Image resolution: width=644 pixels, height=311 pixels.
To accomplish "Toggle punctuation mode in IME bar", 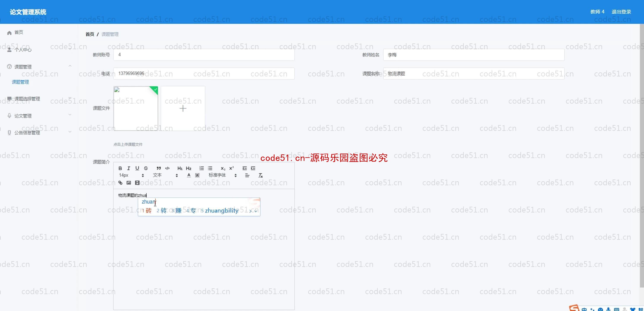I will [592, 309].
